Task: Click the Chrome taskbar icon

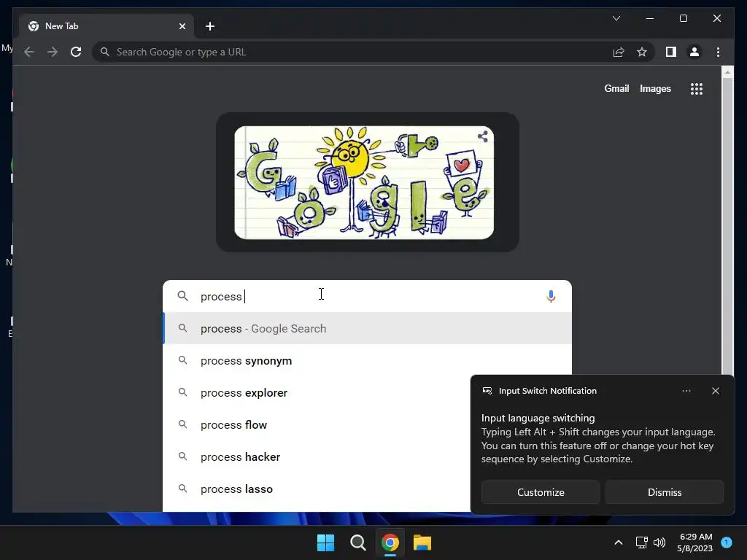Action: point(390,542)
